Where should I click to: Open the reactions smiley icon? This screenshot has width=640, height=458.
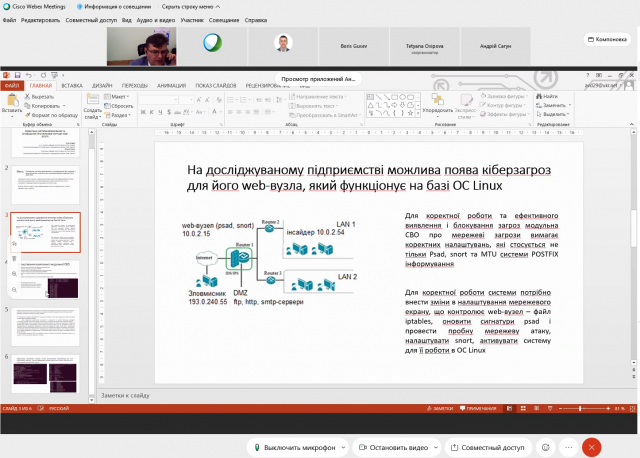point(544,447)
